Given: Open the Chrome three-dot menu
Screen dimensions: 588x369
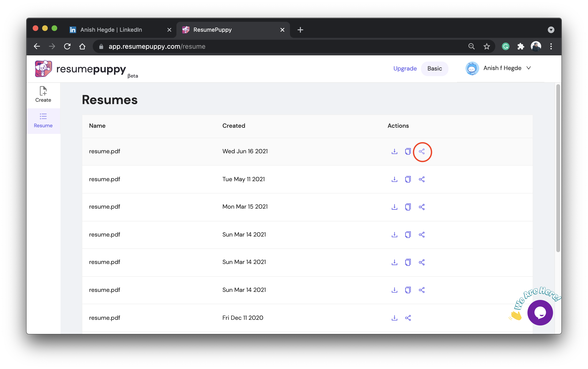Looking at the screenshot, I should [551, 46].
